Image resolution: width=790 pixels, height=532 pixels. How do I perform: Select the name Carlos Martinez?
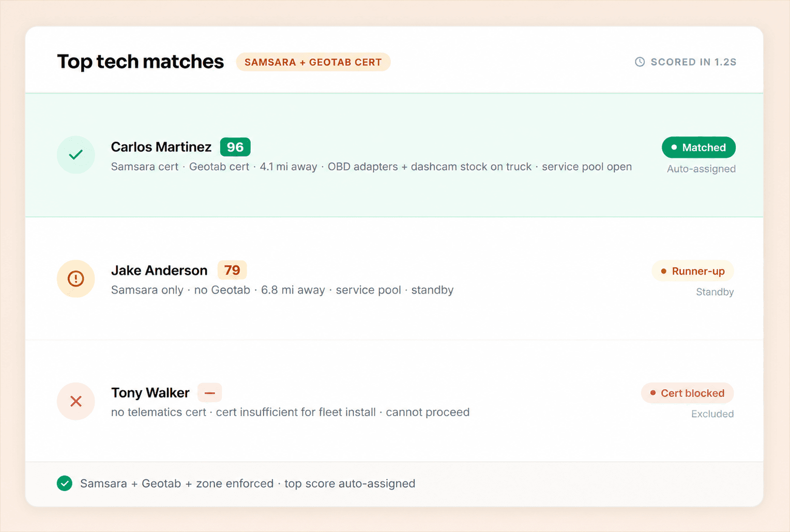click(x=161, y=147)
